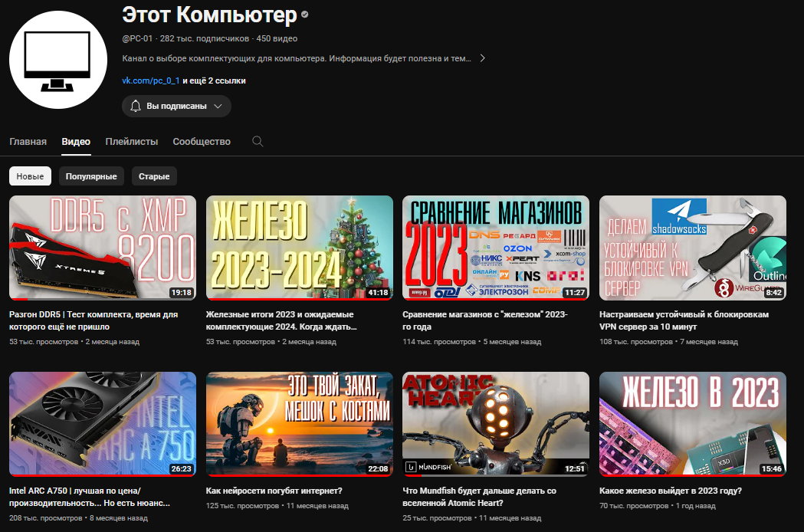Open the Сравнение магазинов 2023 thumbnail
The width and height of the screenshot is (804, 532).
(x=496, y=248)
